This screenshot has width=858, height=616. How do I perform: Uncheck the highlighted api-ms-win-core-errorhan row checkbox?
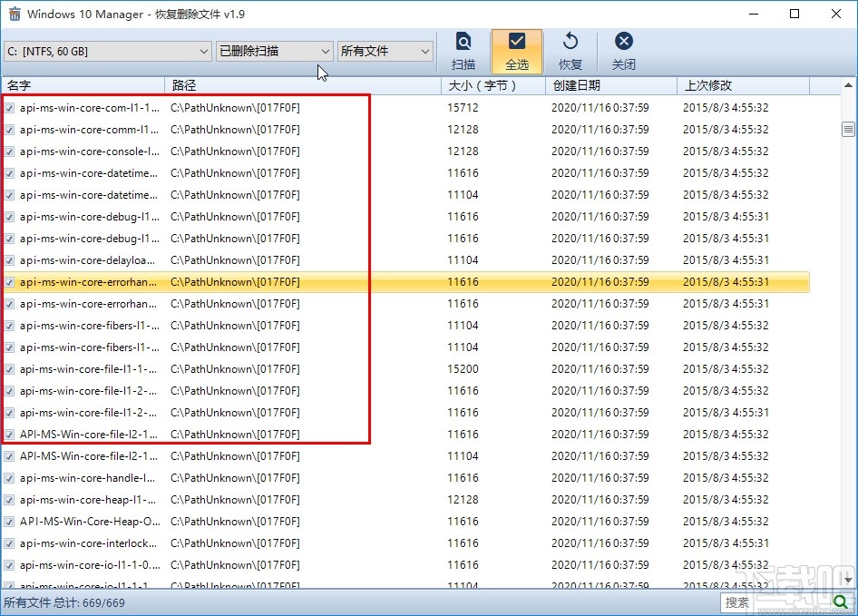pos(10,281)
